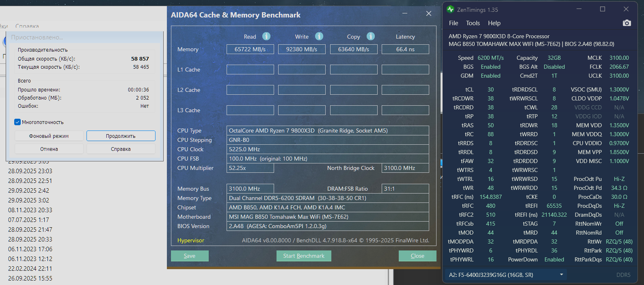
Task: Click the empty L2 Cache Write field
Action: coord(302,90)
